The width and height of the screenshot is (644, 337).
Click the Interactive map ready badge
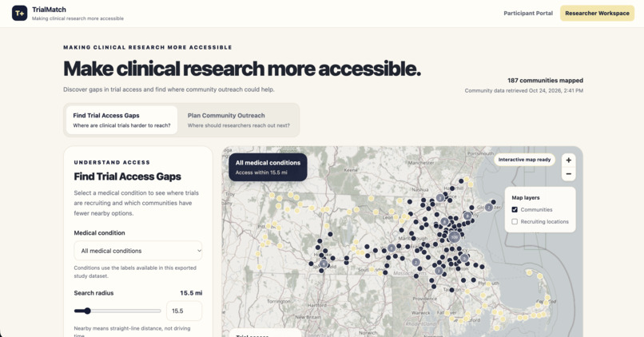tap(524, 160)
